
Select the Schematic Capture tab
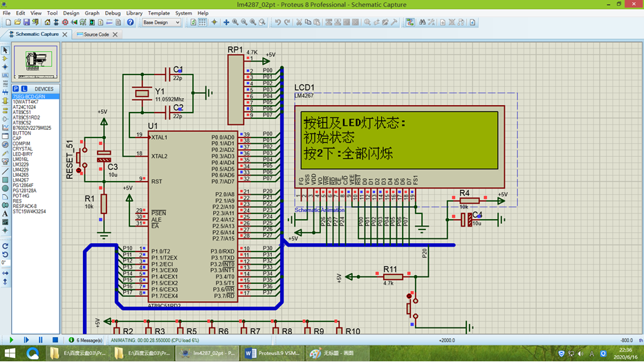37,34
